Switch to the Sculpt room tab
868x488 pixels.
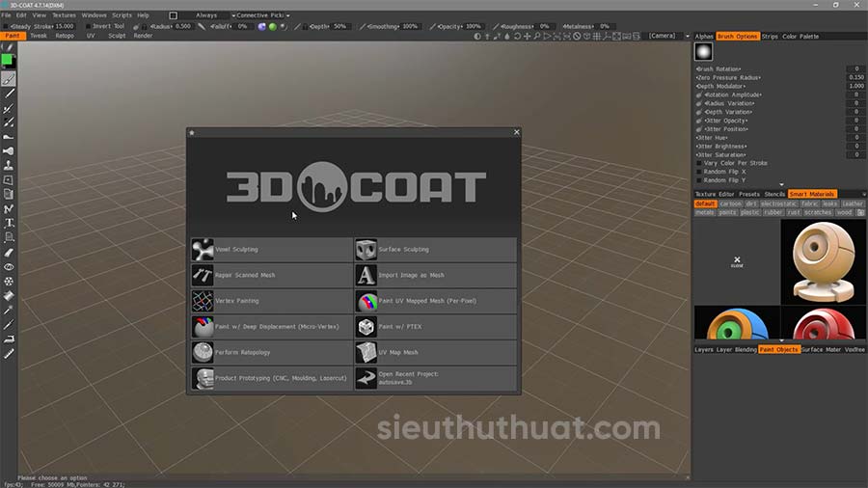(x=117, y=36)
